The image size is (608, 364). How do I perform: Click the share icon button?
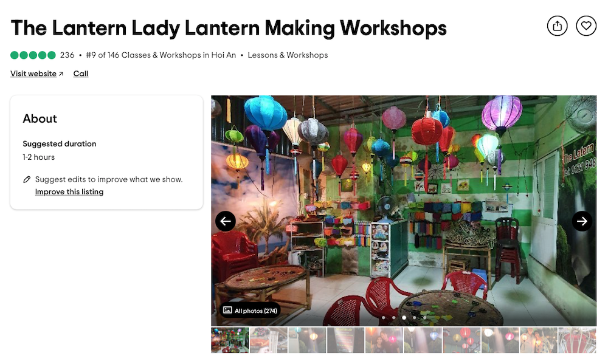557,26
